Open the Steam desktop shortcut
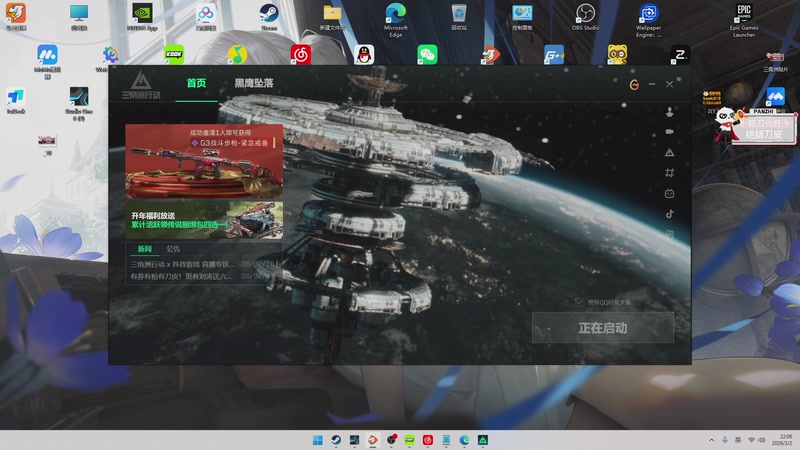The width and height of the screenshot is (800, 450). [x=269, y=17]
